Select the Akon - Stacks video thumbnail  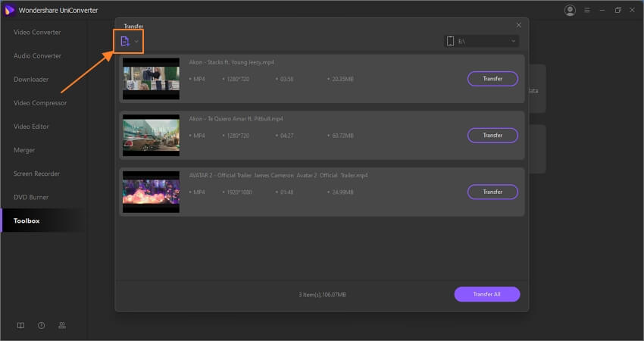(151, 79)
